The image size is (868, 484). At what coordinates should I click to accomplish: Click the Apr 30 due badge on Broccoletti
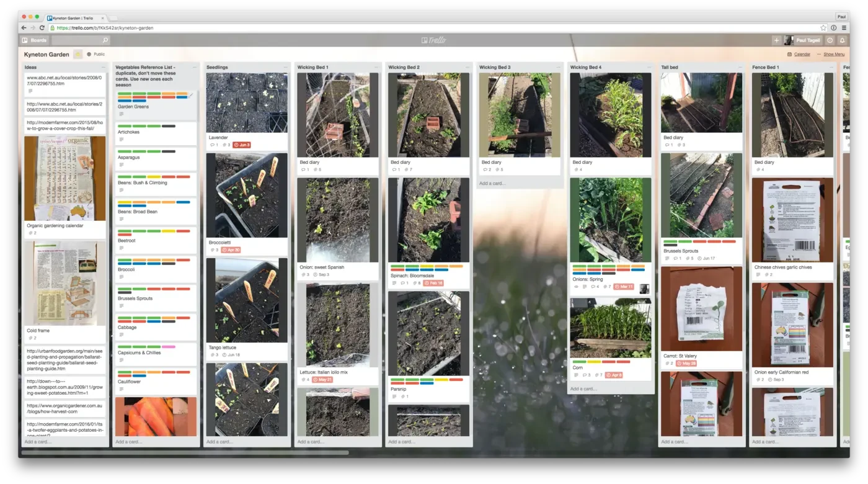point(231,250)
